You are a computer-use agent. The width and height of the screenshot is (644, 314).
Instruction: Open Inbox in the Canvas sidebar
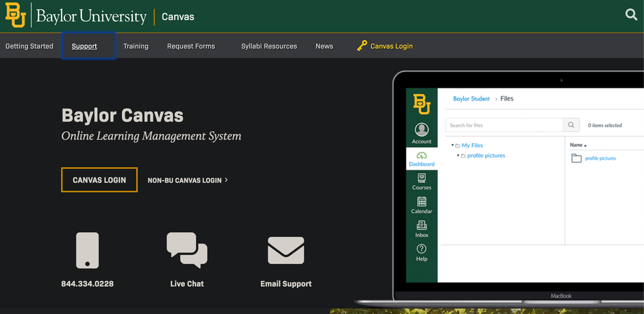click(x=422, y=229)
